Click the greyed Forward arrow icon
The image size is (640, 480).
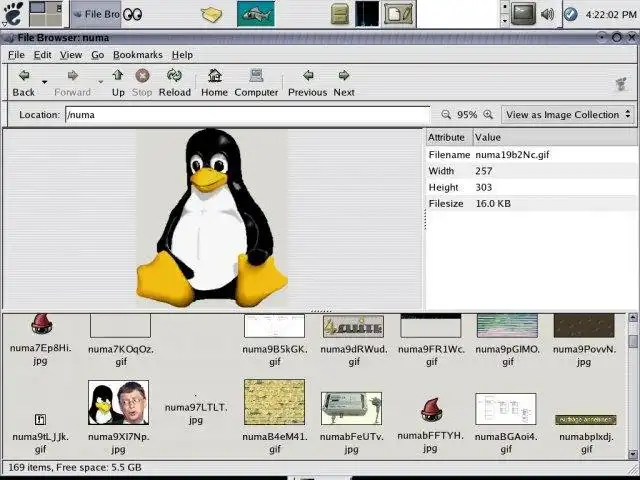73,76
